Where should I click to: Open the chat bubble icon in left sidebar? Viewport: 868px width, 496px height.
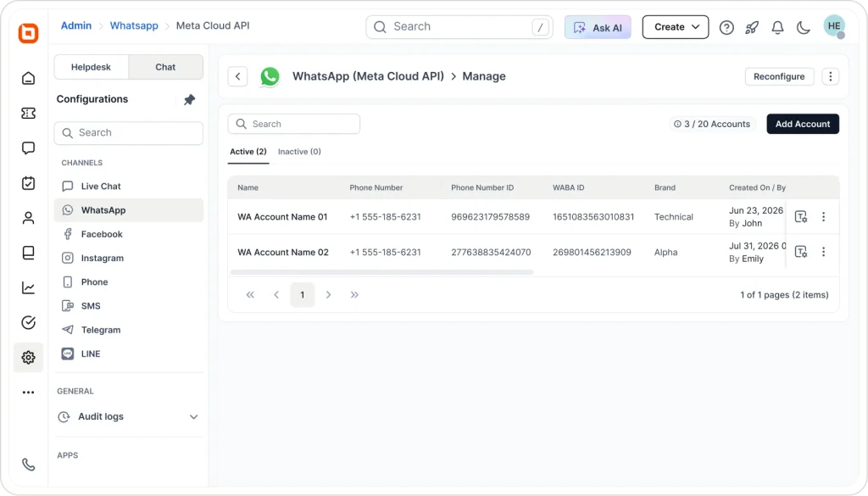click(x=28, y=148)
